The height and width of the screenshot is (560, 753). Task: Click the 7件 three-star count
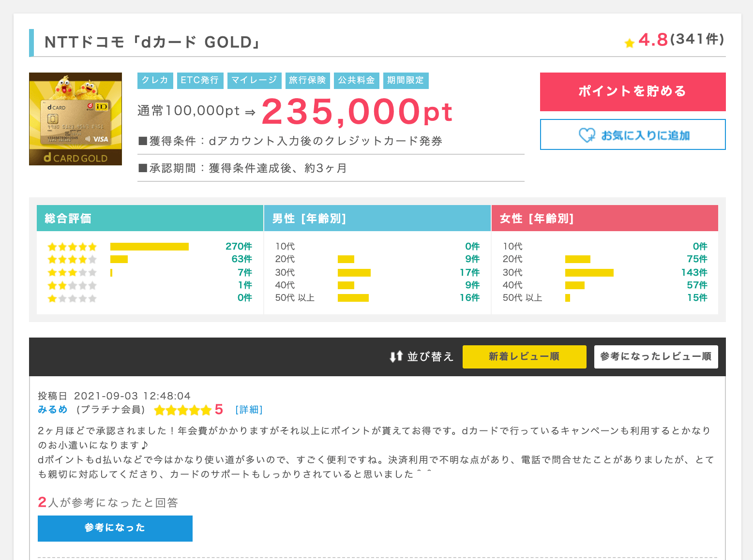tap(245, 273)
